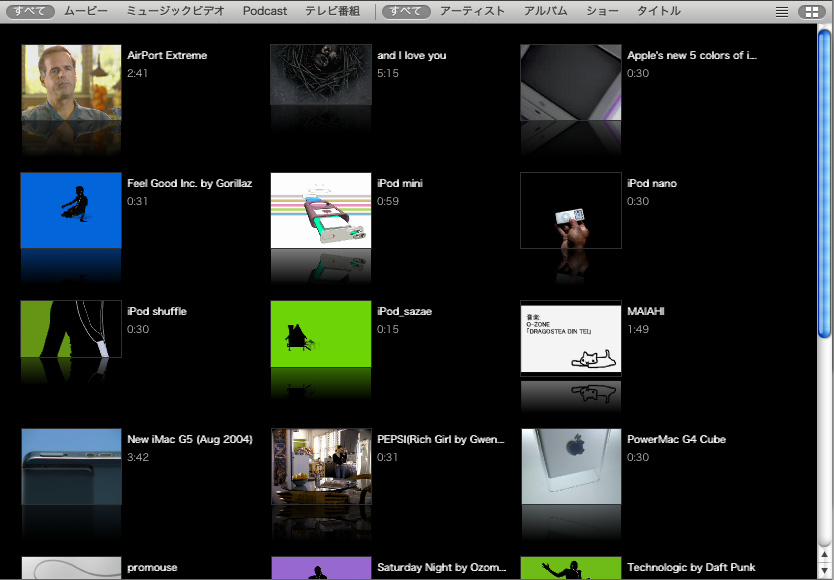
Task: Open the MAIAHI video thumbnail
Action: pyautogui.click(x=571, y=338)
